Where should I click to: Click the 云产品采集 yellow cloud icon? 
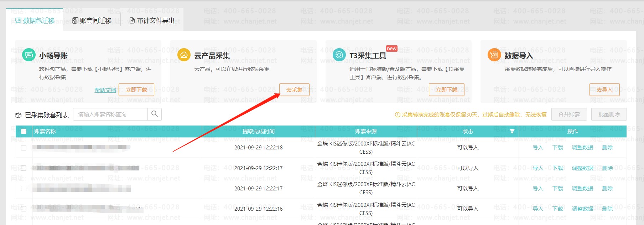184,55
